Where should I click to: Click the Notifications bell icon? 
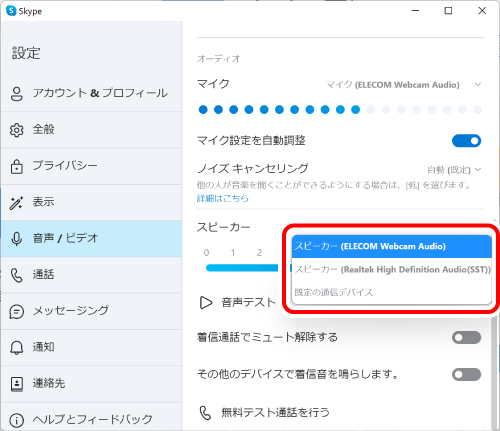(17, 348)
